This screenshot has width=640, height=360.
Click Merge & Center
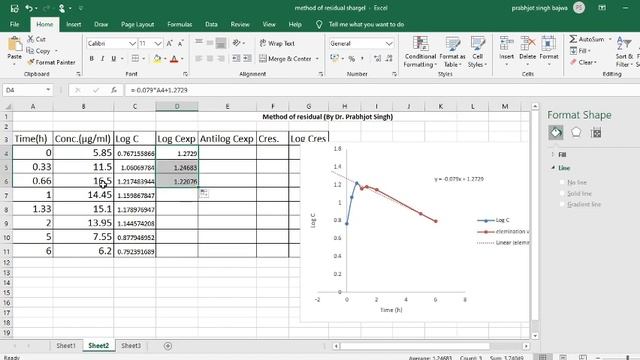285,59
